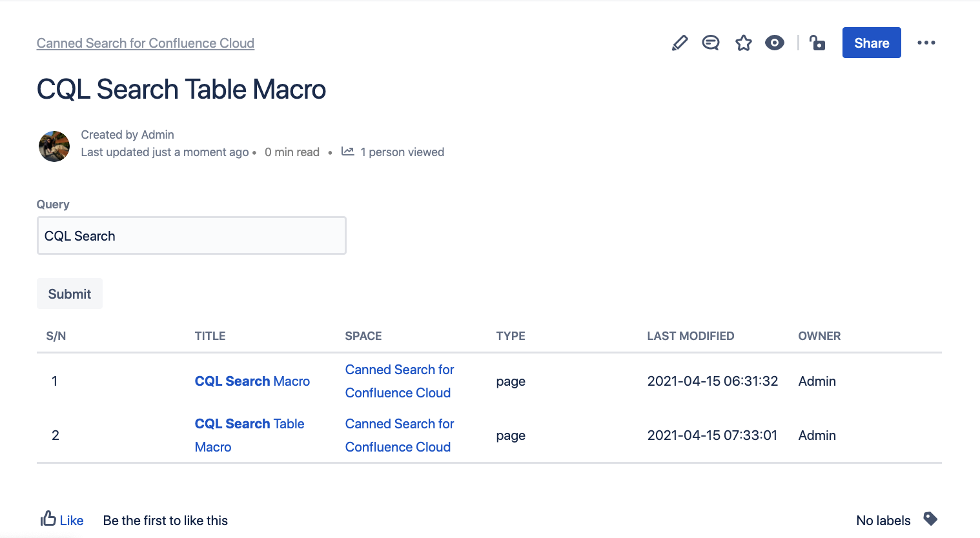
Task: Star this page as favorite
Action: [x=744, y=43]
